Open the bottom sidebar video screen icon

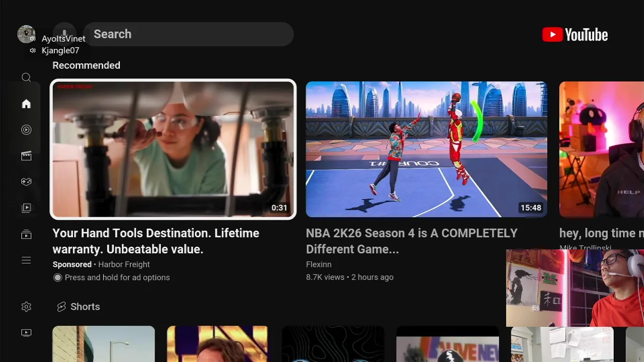[26, 332]
